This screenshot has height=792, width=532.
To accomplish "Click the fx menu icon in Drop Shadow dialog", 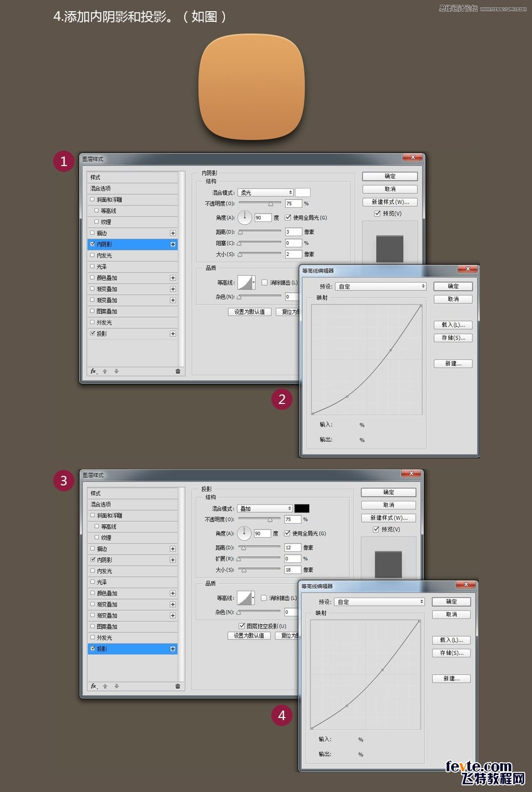I will click(94, 686).
